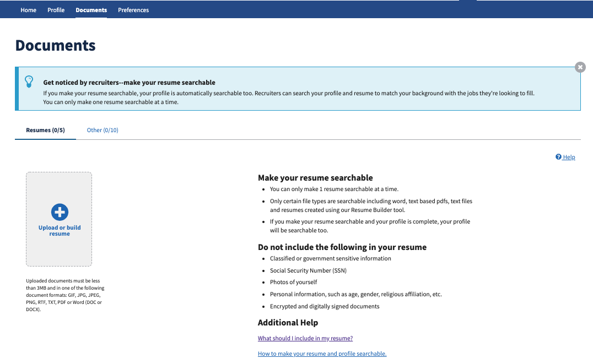
Task: Go to the Profile page
Action: (56, 10)
